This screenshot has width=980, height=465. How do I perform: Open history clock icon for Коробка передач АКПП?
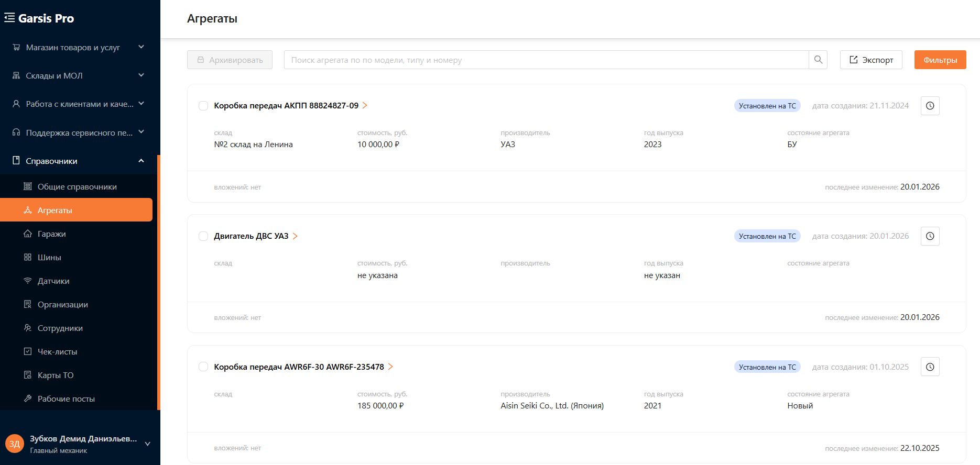coord(930,106)
